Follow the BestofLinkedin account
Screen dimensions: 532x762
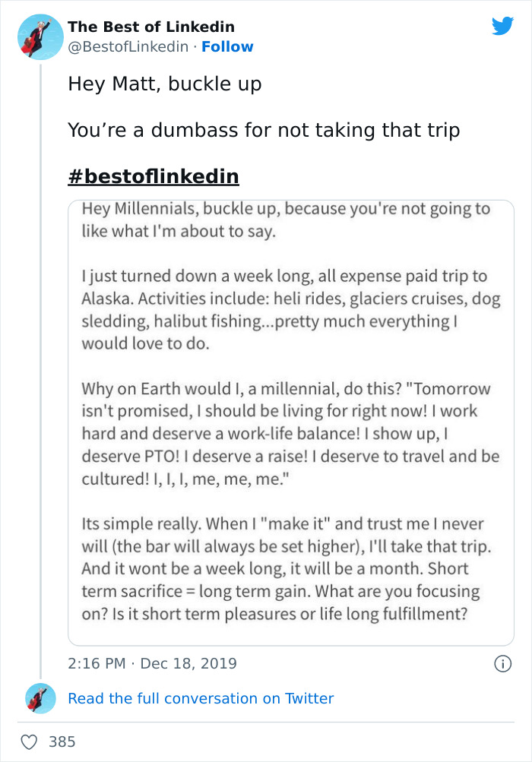(x=227, y=46)
